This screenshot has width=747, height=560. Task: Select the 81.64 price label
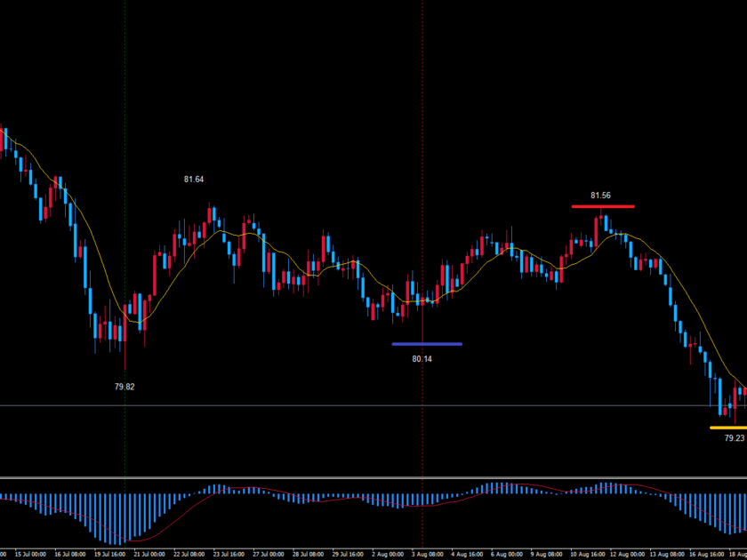tap(194, 180)
